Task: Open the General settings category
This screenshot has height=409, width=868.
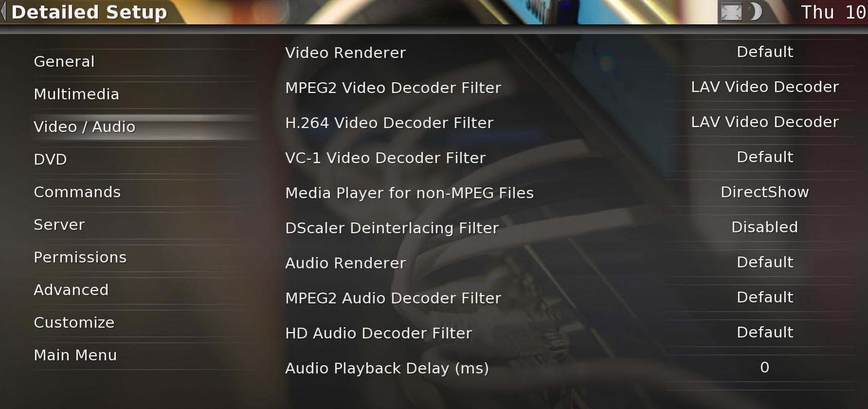Action: click(x=144, y=62)
